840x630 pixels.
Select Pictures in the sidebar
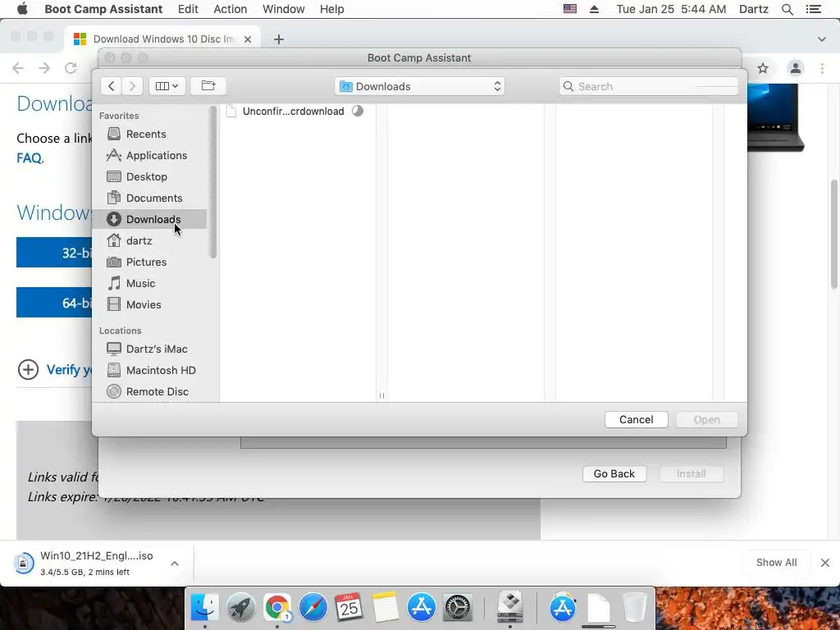pos(149,262)
